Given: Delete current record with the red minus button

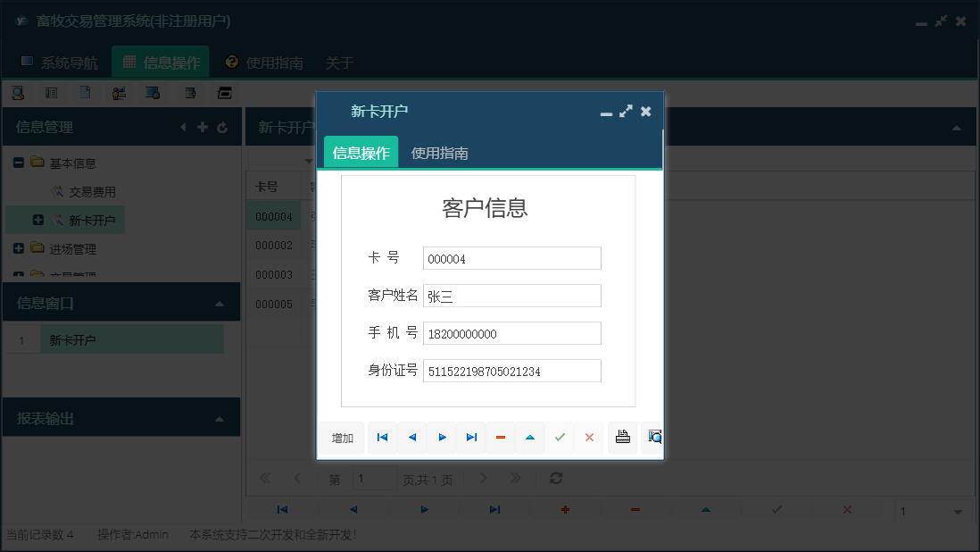Looking at the screenshot, I should (500, 438).
